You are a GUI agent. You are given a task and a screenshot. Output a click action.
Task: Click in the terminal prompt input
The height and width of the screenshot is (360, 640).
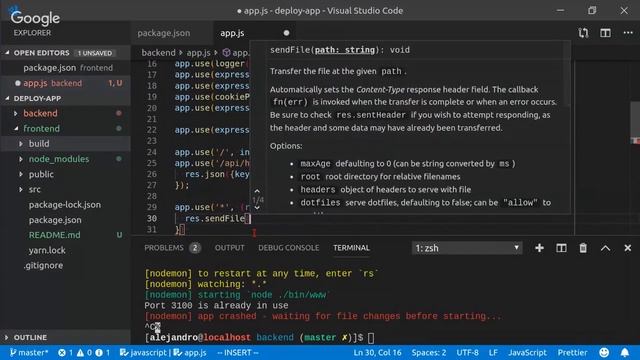click(x=371, y=338)
